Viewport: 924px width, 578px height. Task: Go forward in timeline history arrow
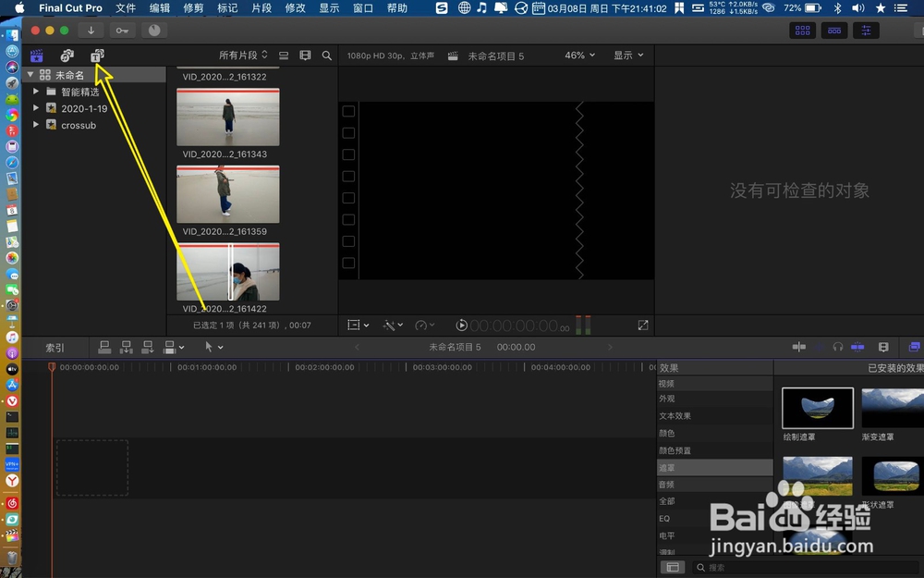click(610, 348)
